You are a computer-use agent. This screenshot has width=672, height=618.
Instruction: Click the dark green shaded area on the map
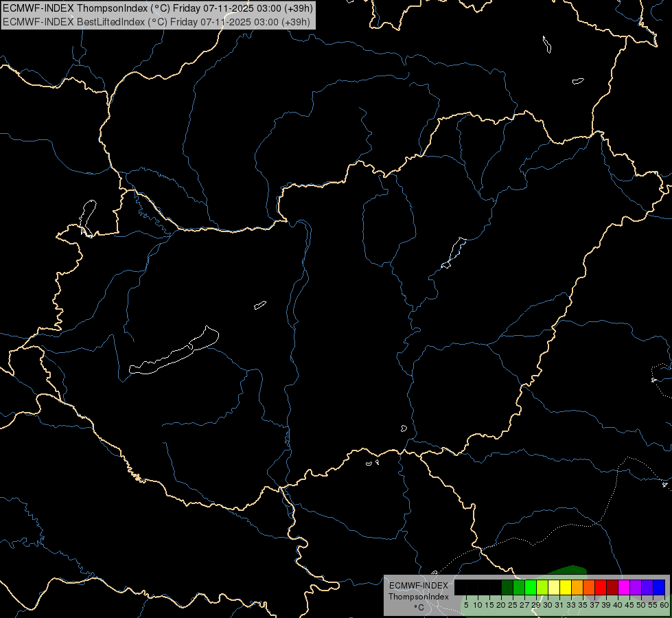pos(570,570)
